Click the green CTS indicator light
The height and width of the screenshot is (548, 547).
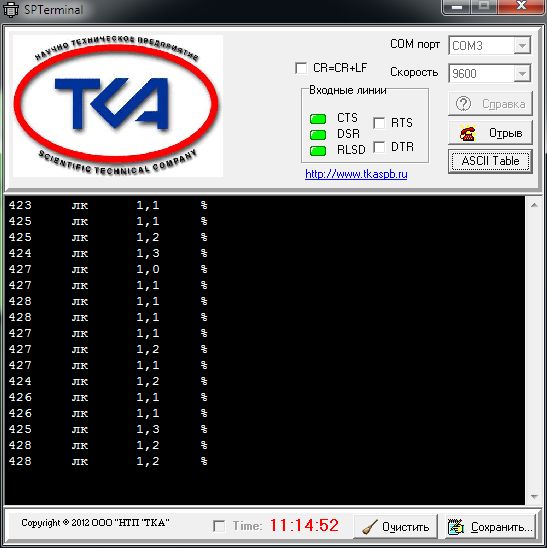tap(318, 119)
